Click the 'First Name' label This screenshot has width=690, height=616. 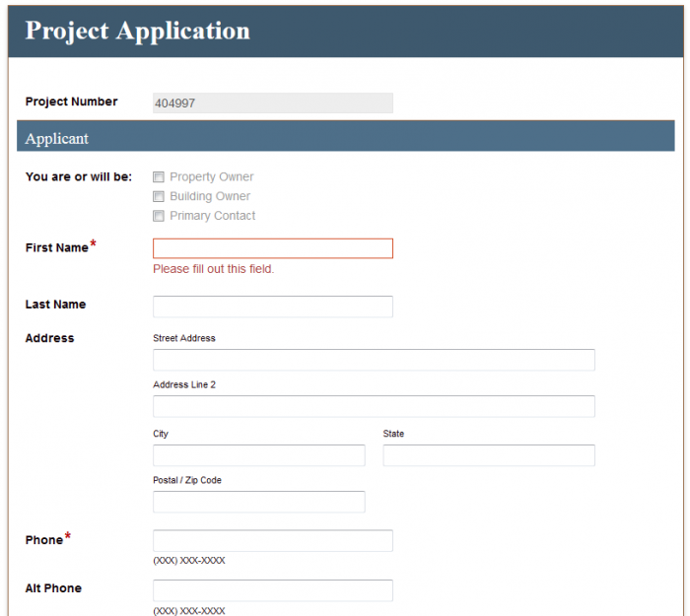pyautogui.click(x=57, y=247)
